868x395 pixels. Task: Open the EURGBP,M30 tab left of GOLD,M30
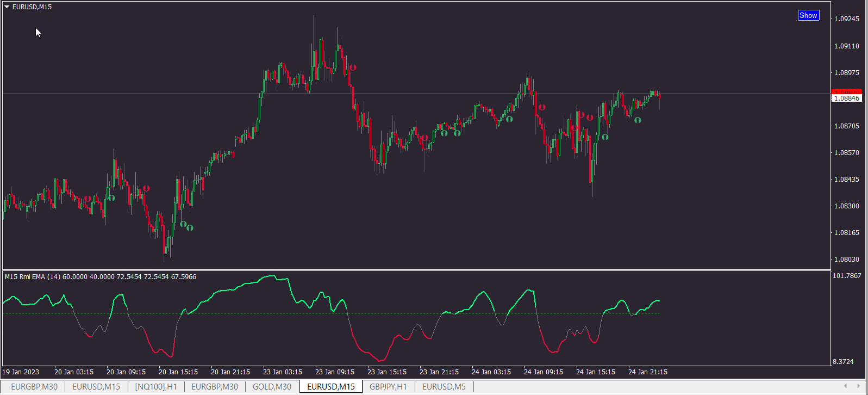click(215, 387)
